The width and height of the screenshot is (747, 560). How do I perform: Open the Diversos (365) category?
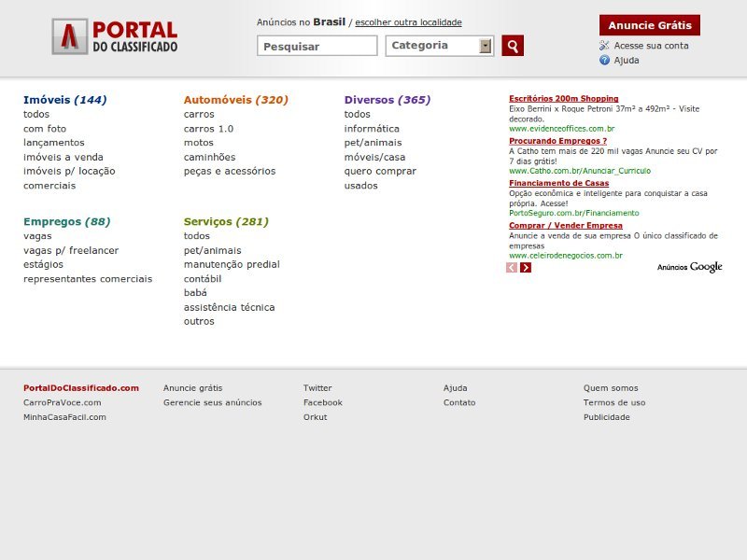click(x=388, y=100)
